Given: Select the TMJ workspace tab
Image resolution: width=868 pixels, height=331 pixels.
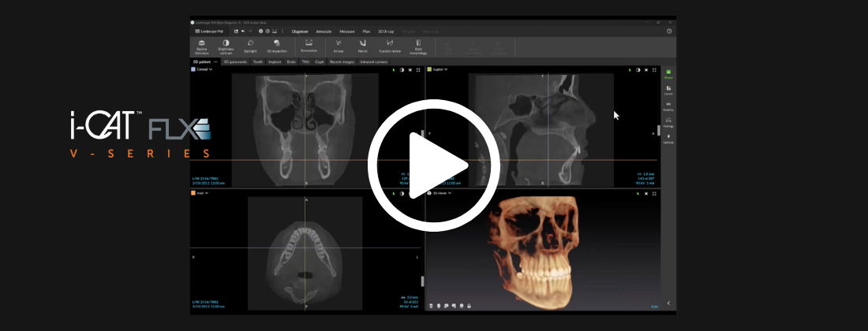Looking at the screenshot, I should click(x=305, y=62).
